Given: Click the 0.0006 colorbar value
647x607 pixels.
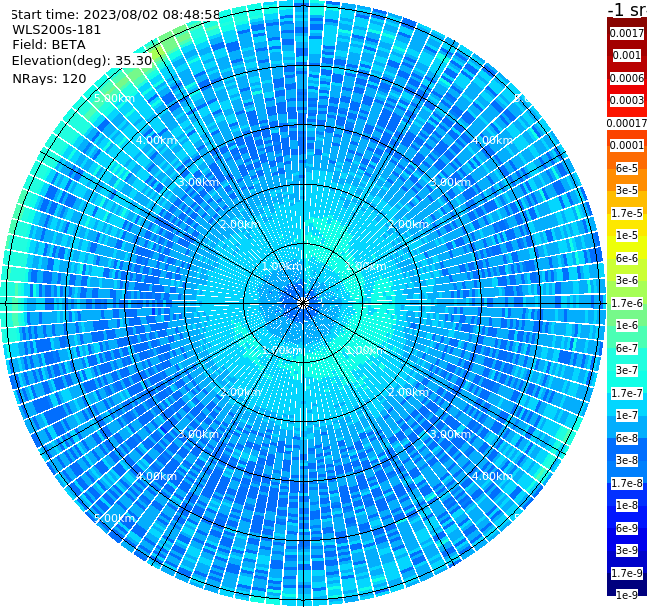Looking at the screenshot, I should (627, 78).
